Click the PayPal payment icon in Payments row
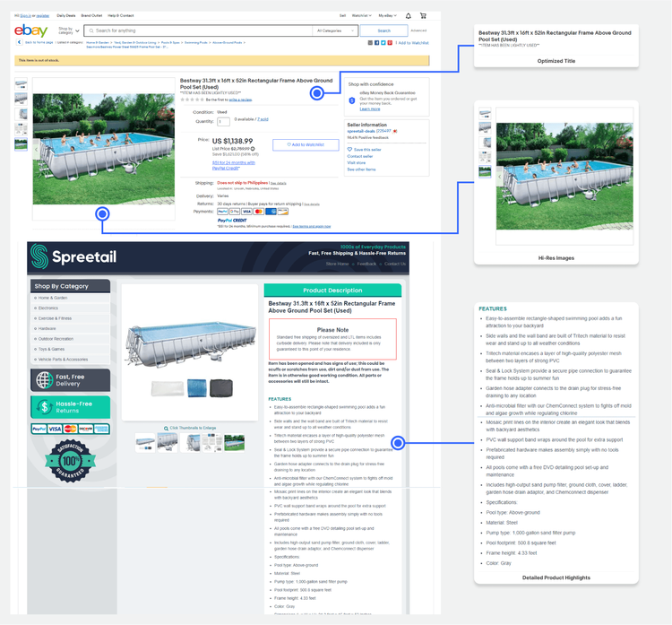The width and height of the screenshot is (672, 625). (222, 212)
